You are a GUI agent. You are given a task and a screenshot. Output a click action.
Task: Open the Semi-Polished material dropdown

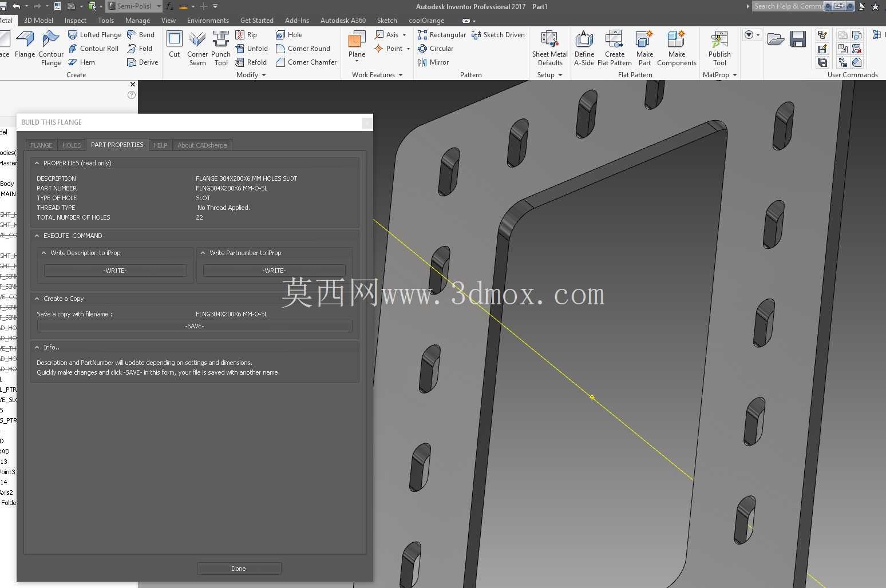[x=159, y=6]
